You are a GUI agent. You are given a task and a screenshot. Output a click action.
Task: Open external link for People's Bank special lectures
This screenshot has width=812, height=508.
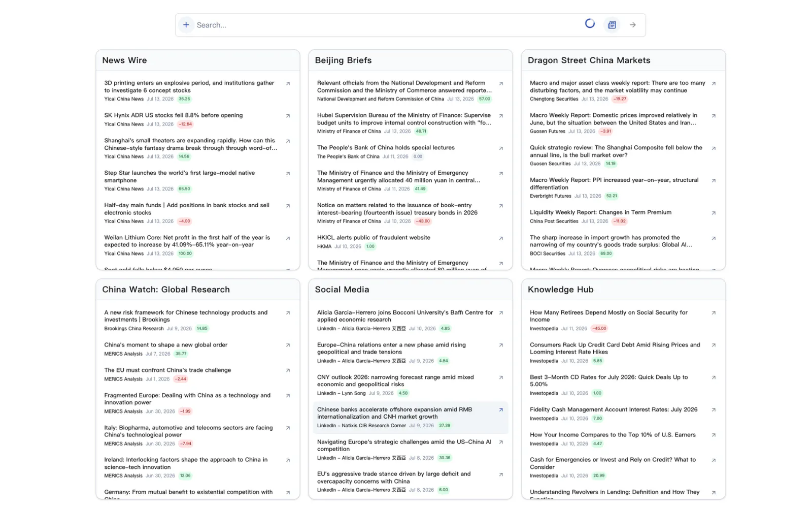pos(501,148)
